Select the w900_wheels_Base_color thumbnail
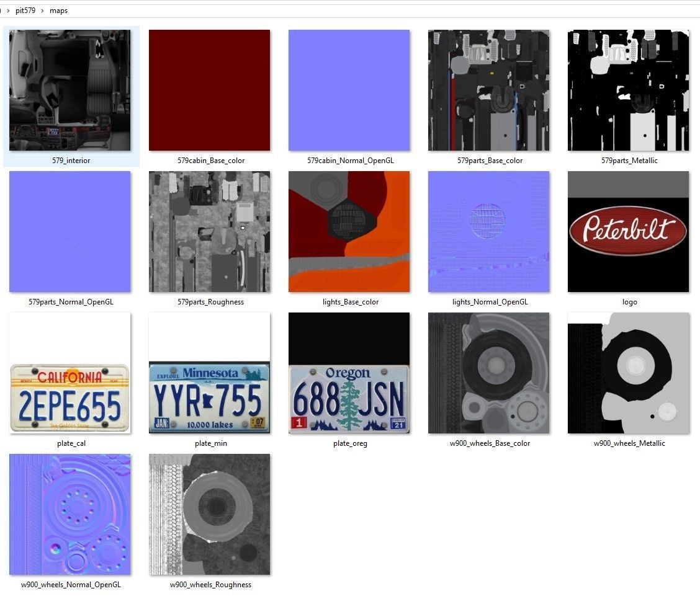This screenshot has width=700, height=612. click(x=489, y=373)
